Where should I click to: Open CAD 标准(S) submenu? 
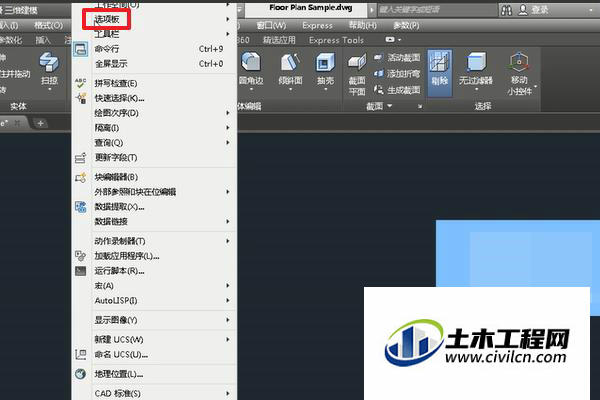coord(154,393)
